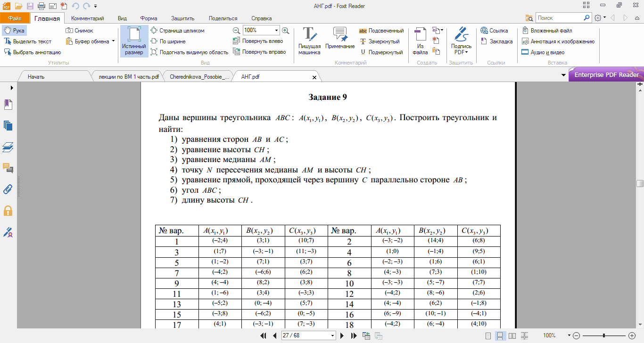The image size is (644, 343).
Task: Switch to Cherednikova_Posobie document tab
Action: 199,76
